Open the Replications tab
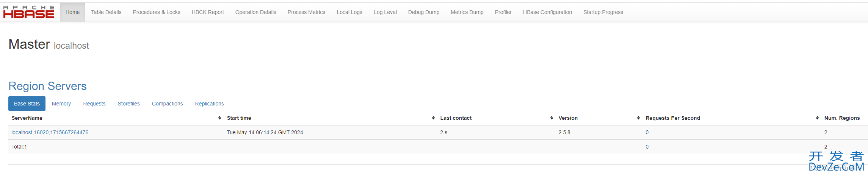This screenshot has width=868, height=175. 210,104
